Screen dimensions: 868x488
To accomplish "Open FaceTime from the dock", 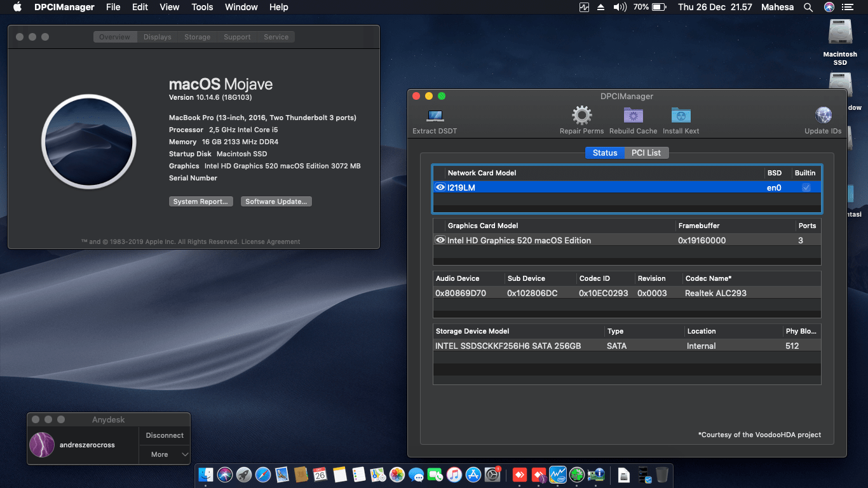I will [x=435, y=474].
